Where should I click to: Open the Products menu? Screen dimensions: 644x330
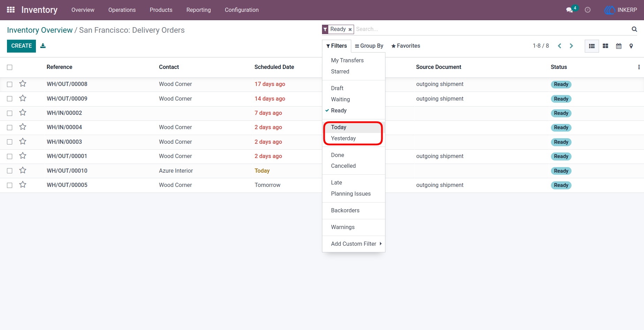click(161, 10)
